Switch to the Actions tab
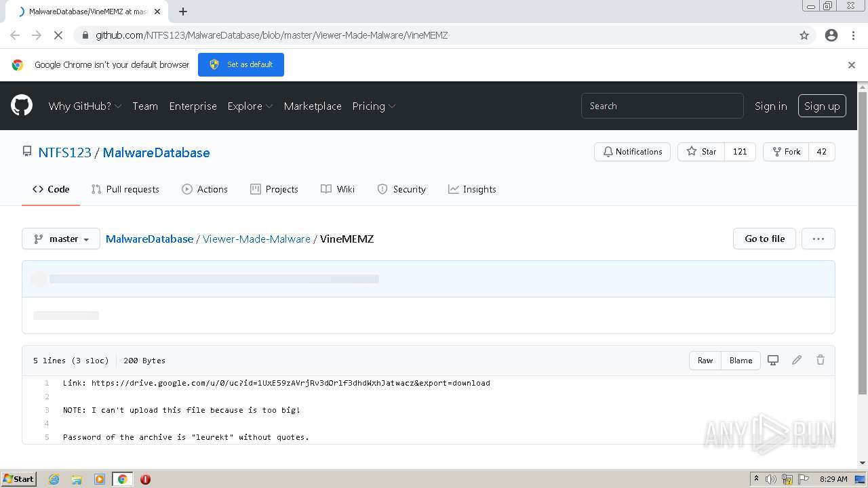Screen dimensions: 868x488 click(205, 189)
